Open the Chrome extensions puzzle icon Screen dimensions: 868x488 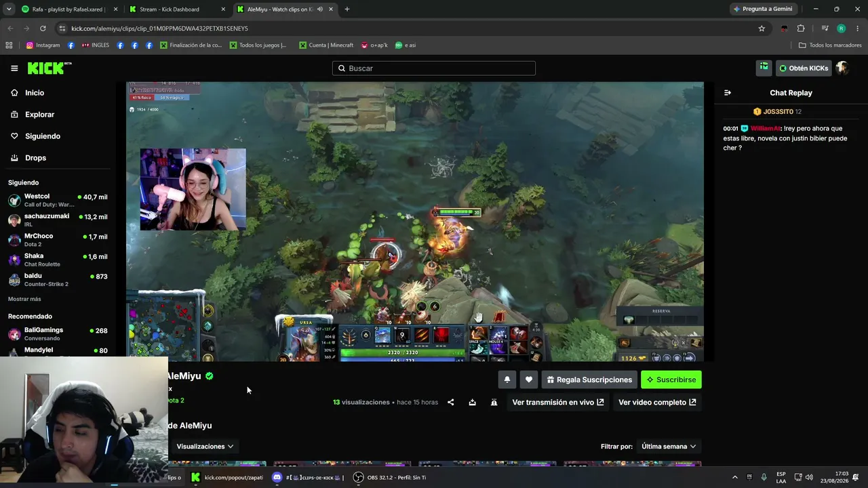[x=801, y=28]
